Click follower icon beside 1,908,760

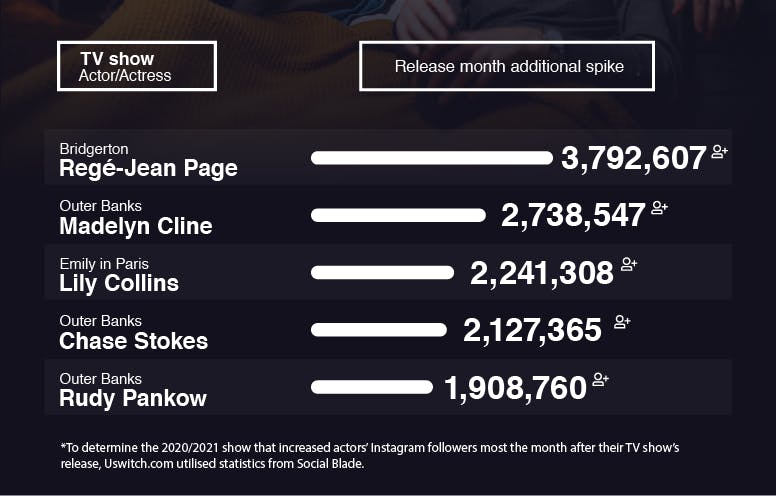(601, 379)
